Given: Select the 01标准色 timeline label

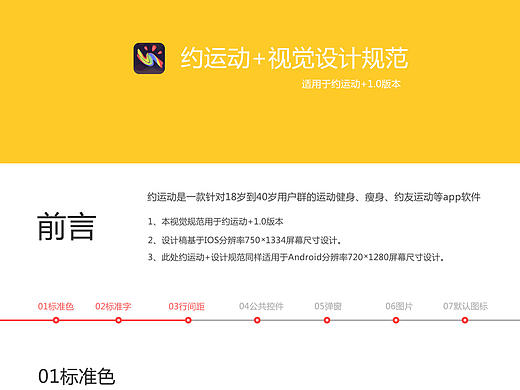Looking at the screenshot, I should point(56,306).
